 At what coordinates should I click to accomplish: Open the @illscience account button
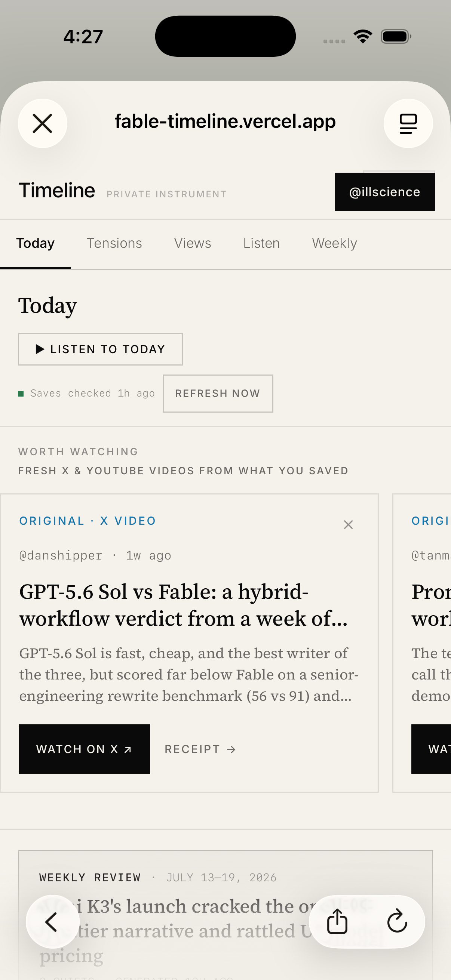pyautogui.click(x=385, y=192)
